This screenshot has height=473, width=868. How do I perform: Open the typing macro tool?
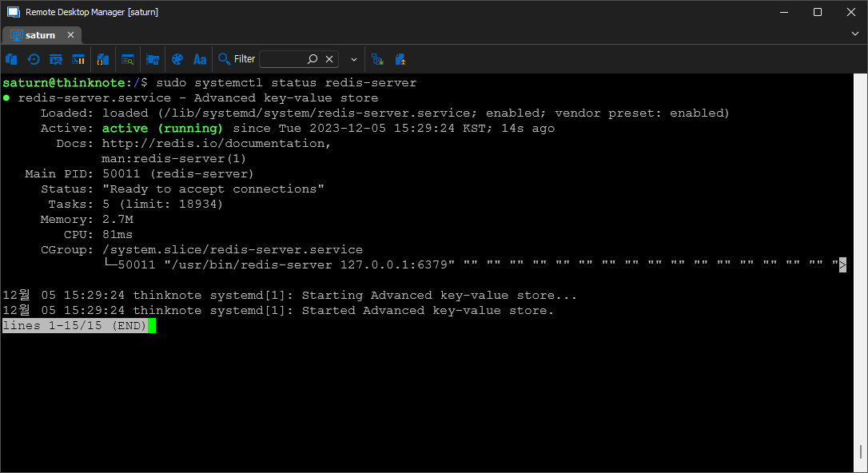coord(78,59)
